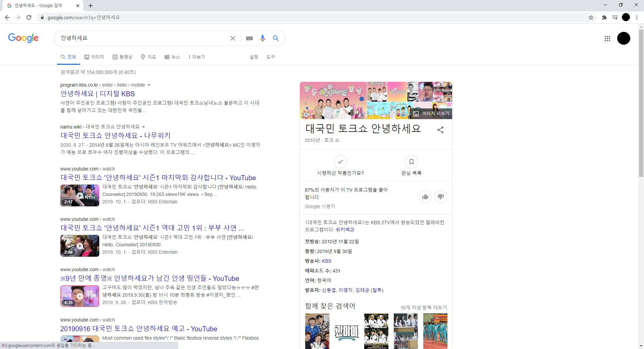This screenshot has width=644, height=349.
Task: Open presenter 김태균 (컬투) link
Action: click(369, 290)
